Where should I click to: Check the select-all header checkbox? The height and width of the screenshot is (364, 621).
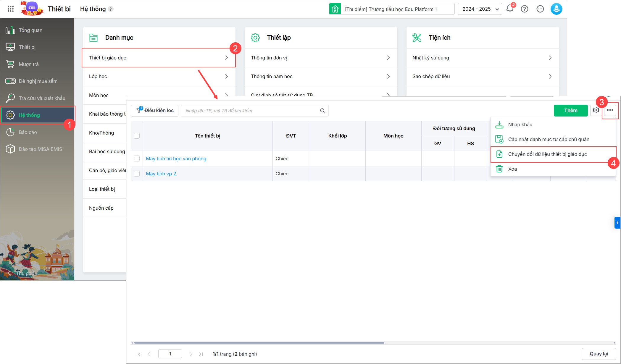(x=137, y=136)
